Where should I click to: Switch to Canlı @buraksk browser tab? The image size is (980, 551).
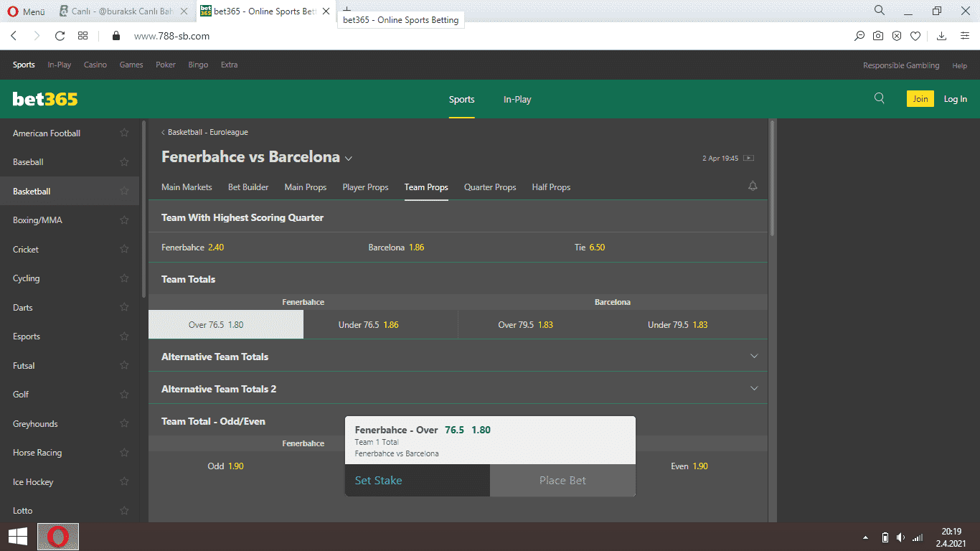pos(122,11)
